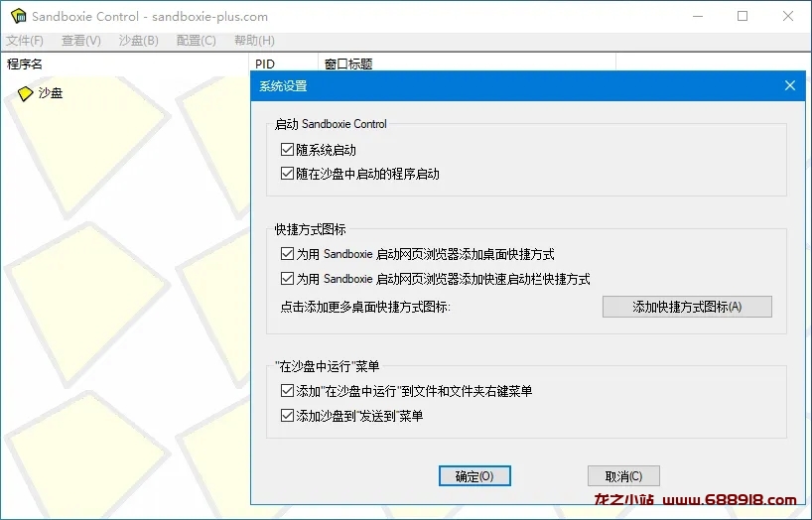812x520 pixels.
Task: Toggle 添加"在沙盘中运行"到右键菜单 checkbox
Action: coord(288,392)
